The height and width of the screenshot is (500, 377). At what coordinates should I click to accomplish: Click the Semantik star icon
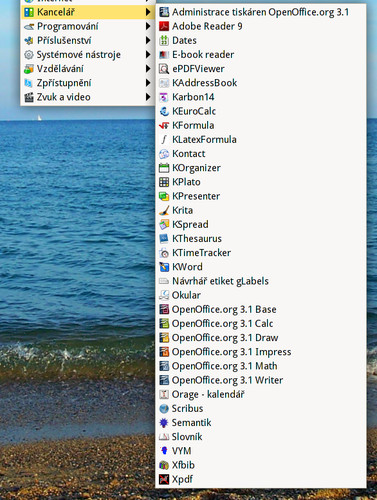coord(164,423)
